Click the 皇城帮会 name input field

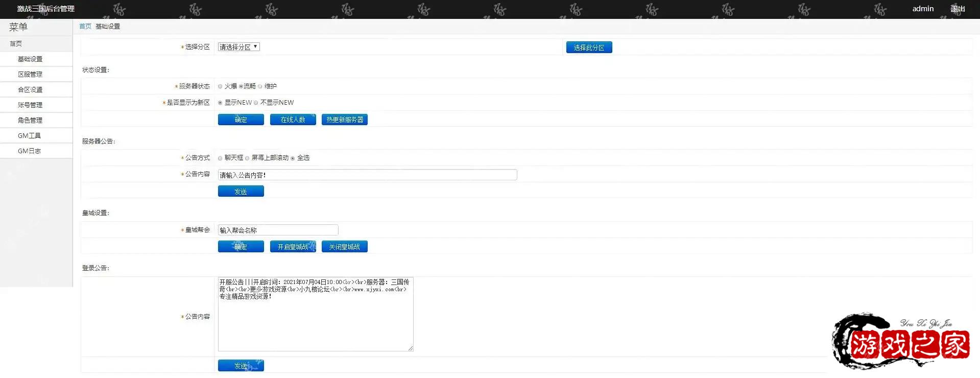pyautogui.click(x=278, y=230)
